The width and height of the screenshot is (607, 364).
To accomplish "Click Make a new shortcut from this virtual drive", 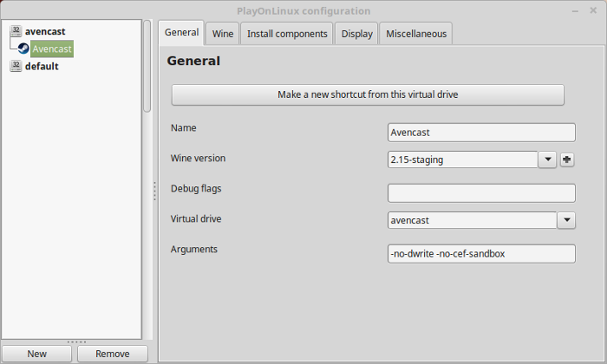I will point(368,94).
